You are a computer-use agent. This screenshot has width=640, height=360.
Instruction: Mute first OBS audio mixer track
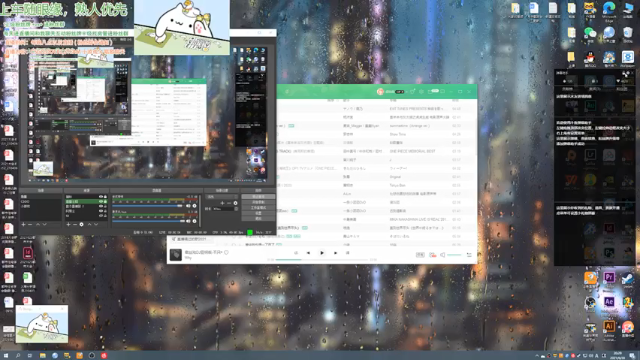click(188, 206)
